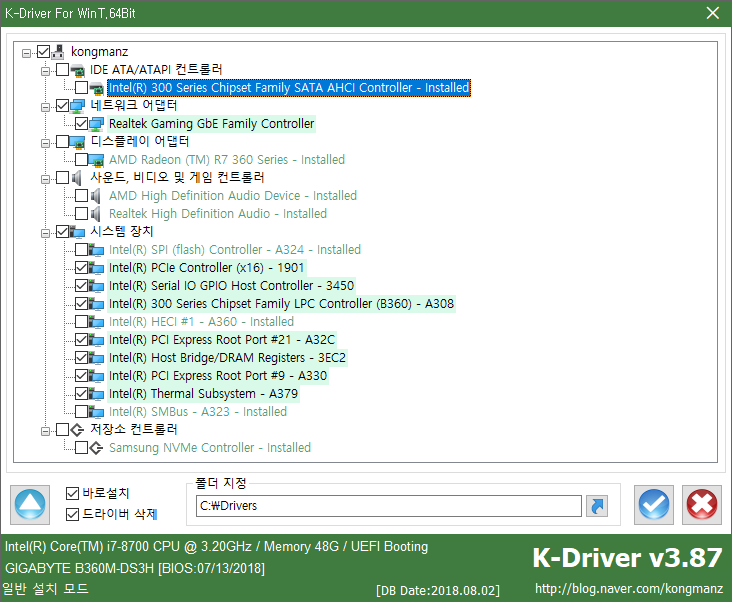Viewport: 732px width, 602px height.
Task: Click the DB Date:2018.08.02 status text
Action: click(x=438, y=591)
